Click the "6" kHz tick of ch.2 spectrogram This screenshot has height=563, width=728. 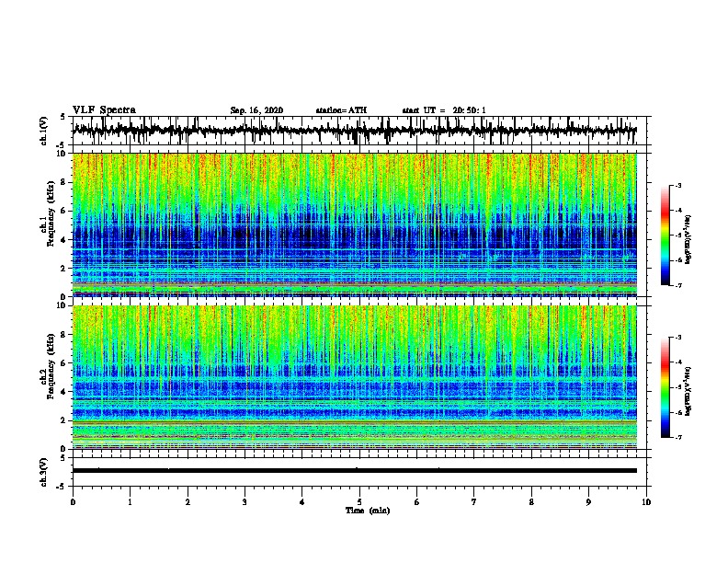tap(64, 362)
